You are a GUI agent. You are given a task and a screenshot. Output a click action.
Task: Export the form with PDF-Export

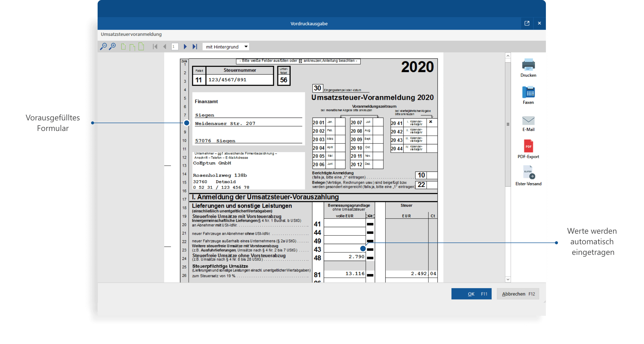(528, 146)
